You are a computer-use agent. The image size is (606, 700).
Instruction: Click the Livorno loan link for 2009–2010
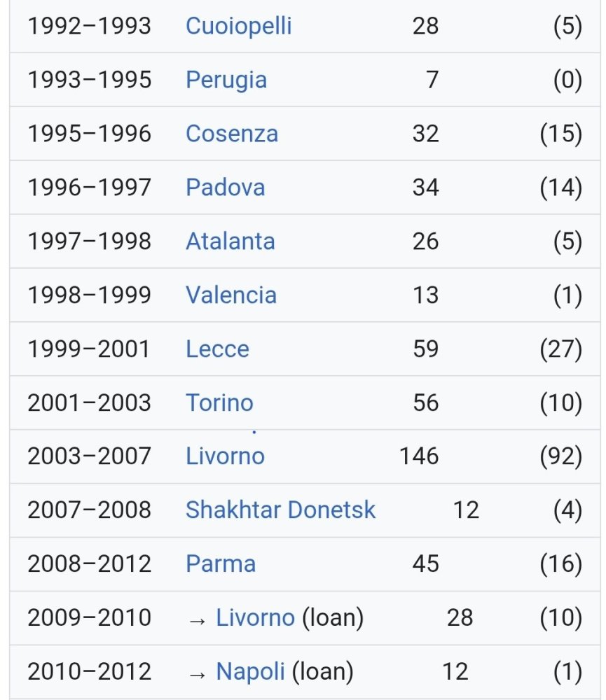point(255,618)
